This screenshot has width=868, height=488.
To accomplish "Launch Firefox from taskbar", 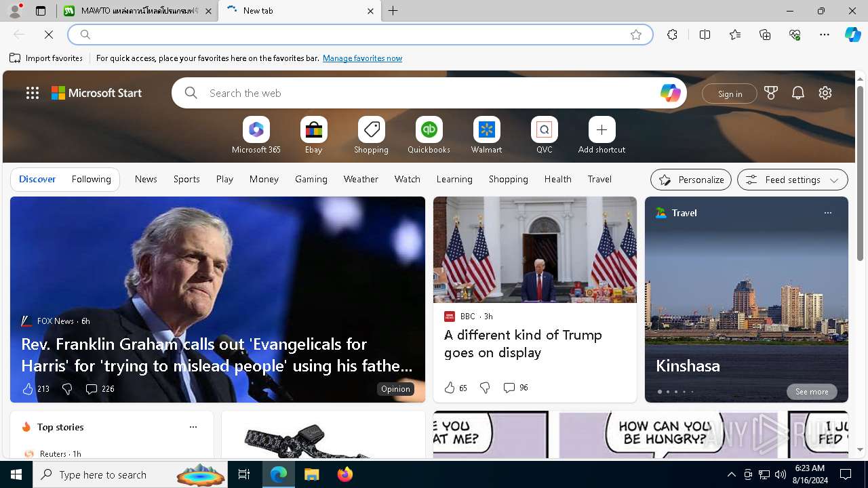I will [344, 474].
